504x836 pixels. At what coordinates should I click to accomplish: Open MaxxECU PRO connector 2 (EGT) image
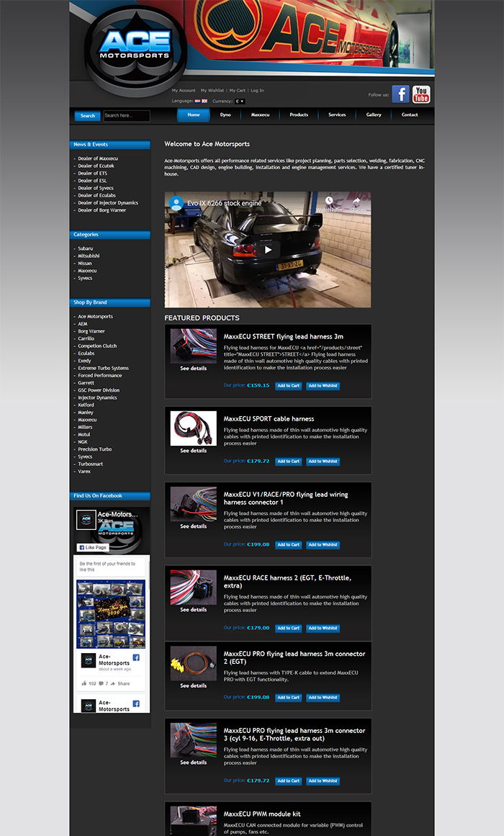(193, 663)
